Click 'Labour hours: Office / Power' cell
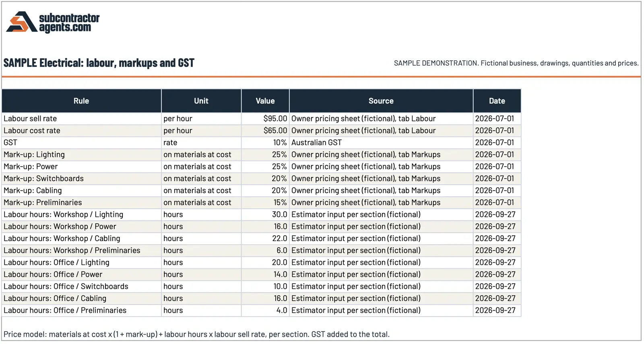Screen dimensions: 644x344 coord(81,275)
